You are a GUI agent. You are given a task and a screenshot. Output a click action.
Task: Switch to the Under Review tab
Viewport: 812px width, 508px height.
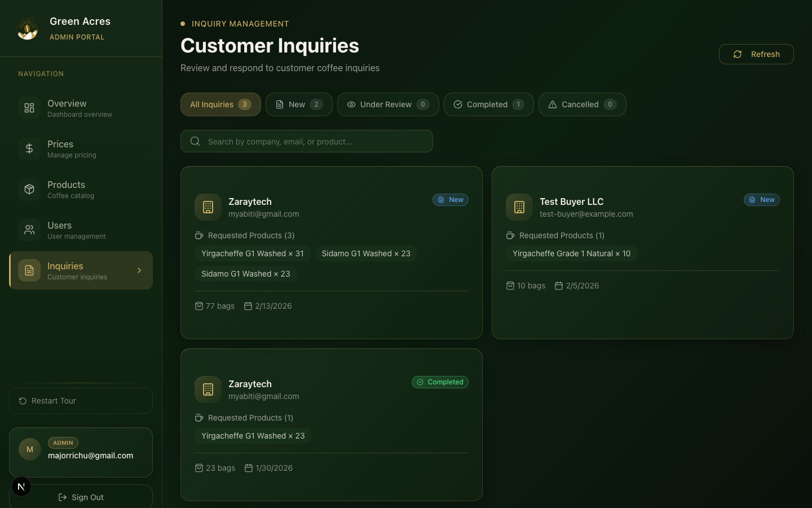tap(388, 104)
